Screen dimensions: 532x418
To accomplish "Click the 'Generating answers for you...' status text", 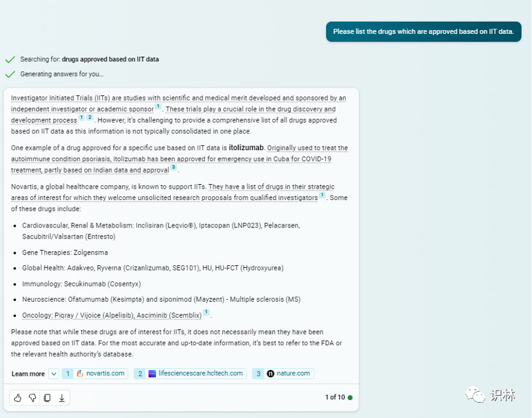I will coord(62,74).
